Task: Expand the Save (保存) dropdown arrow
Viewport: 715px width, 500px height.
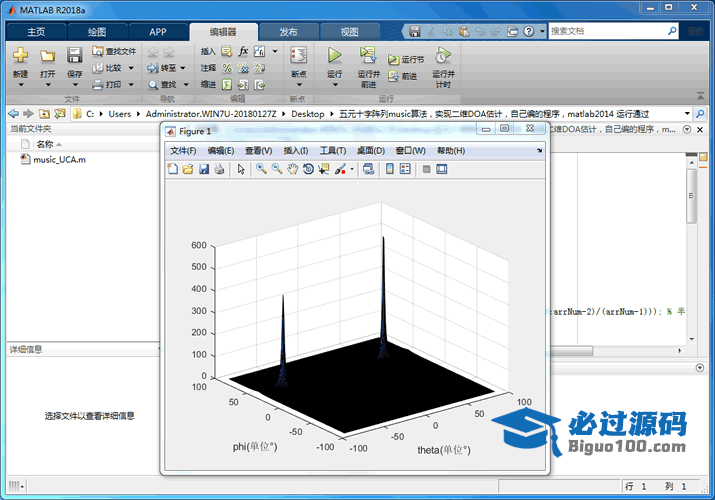Action: click(x=75, y=85)
